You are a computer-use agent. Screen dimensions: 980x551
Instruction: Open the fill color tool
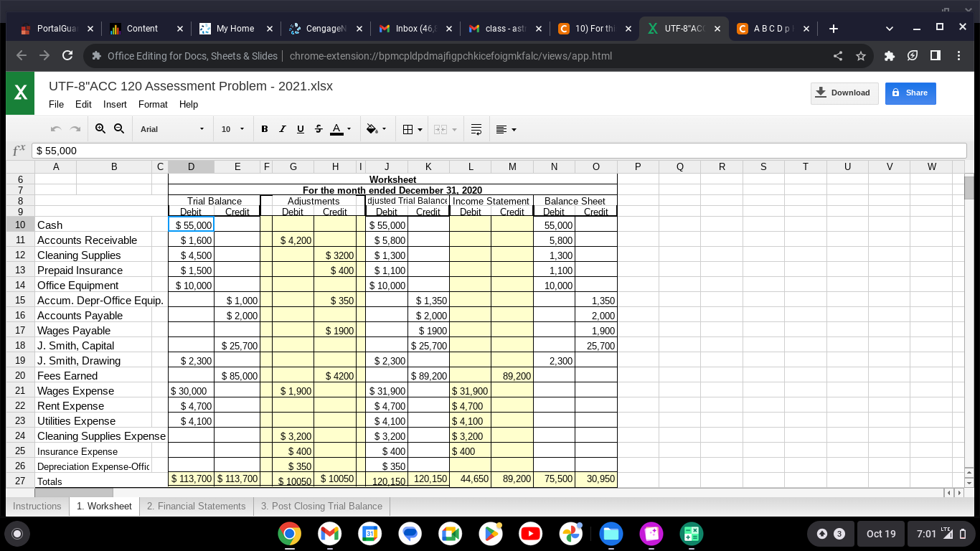371,129
